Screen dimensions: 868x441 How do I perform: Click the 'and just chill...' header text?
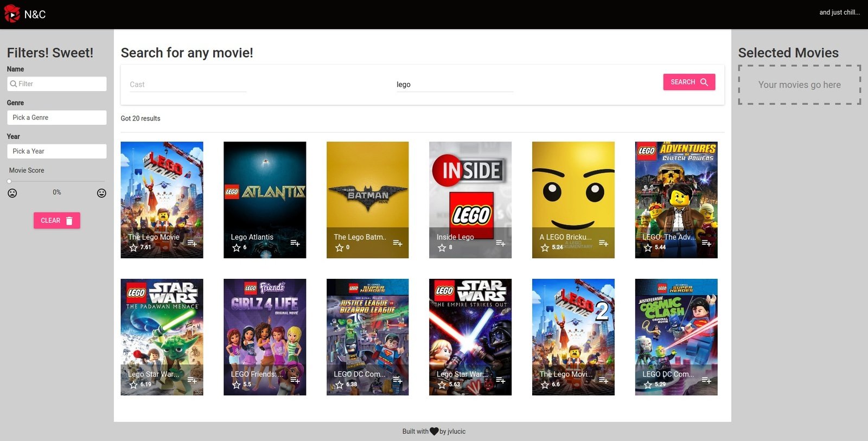point(839,12)
